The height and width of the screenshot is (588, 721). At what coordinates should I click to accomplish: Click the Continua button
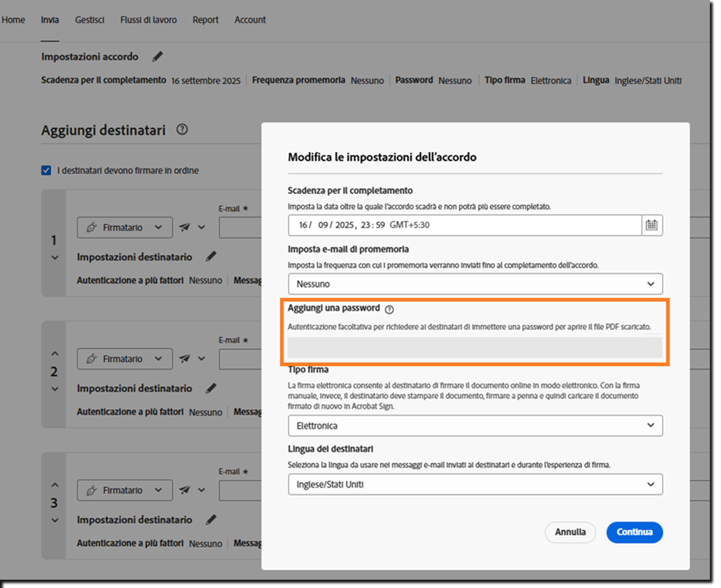click(x=634, y=532)
